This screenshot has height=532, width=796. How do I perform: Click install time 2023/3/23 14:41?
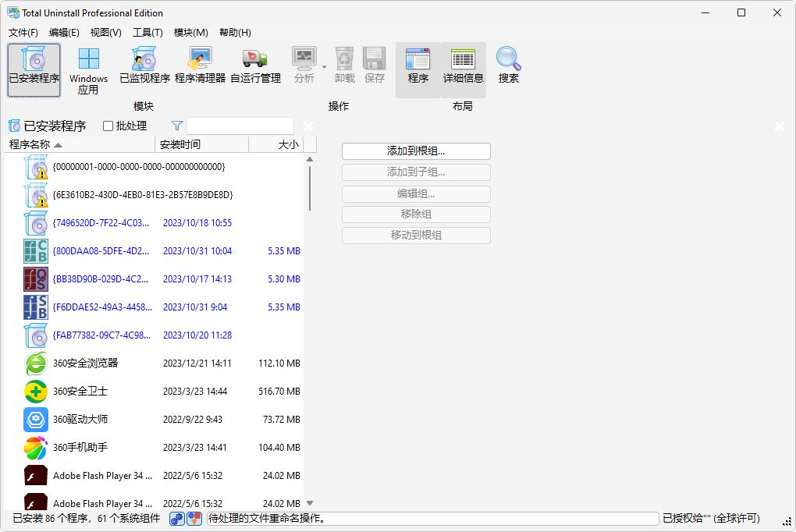click(195, 448)
